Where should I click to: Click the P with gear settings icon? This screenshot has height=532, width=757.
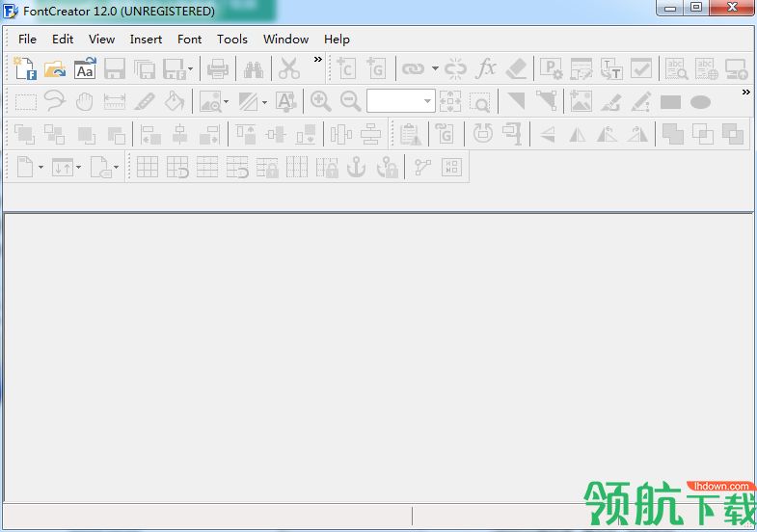pos(551,68)
